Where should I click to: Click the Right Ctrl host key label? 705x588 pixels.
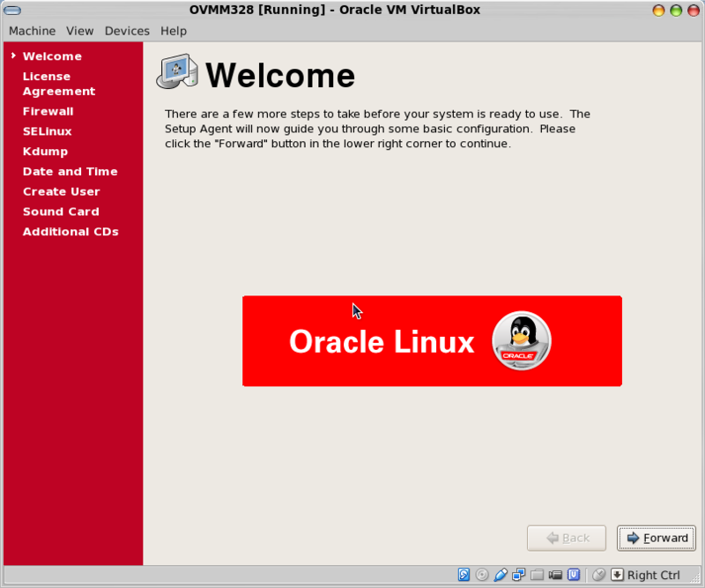pyautogui.click(x=653, y=575)
